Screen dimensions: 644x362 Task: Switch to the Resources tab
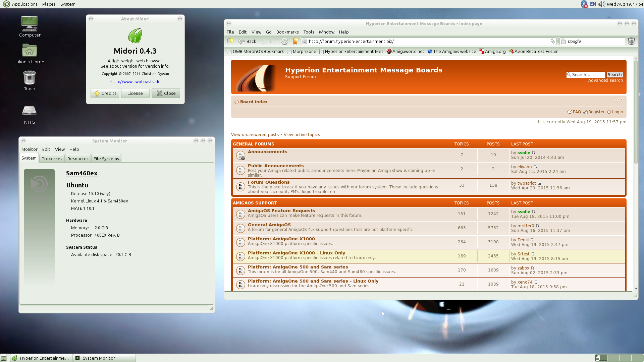[x=78, y=159]
